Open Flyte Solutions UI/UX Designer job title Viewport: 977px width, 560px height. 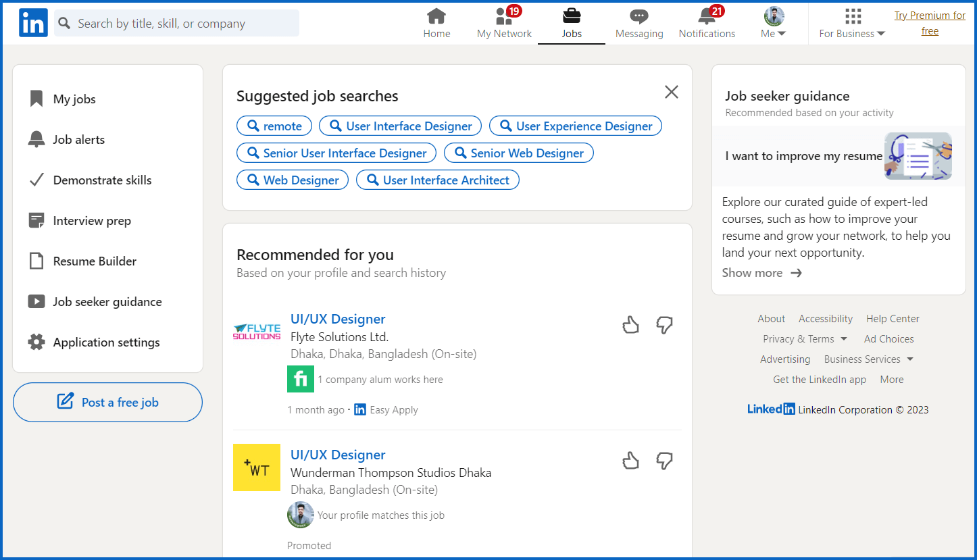tap(338, 320)
